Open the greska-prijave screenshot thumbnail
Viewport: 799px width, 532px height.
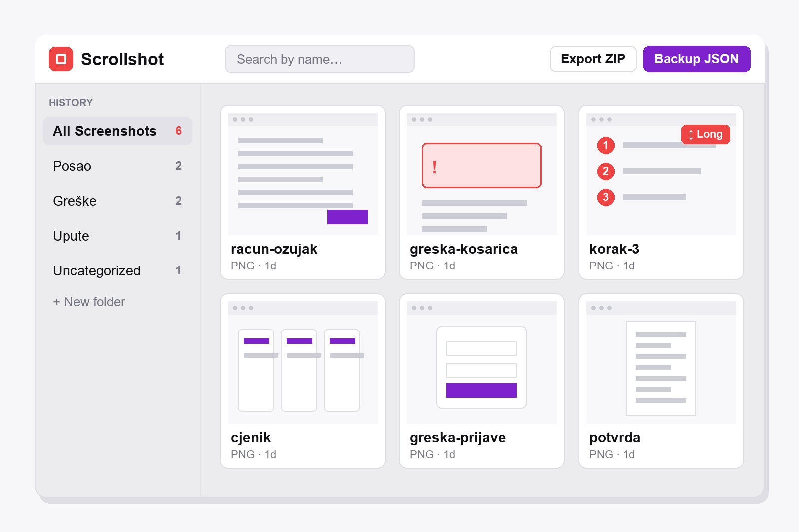(x=481, y=362)
